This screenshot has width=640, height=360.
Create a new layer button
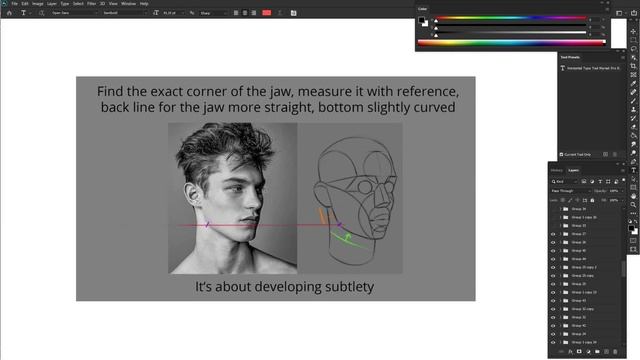pyautogui.click(x=606, y=351)
